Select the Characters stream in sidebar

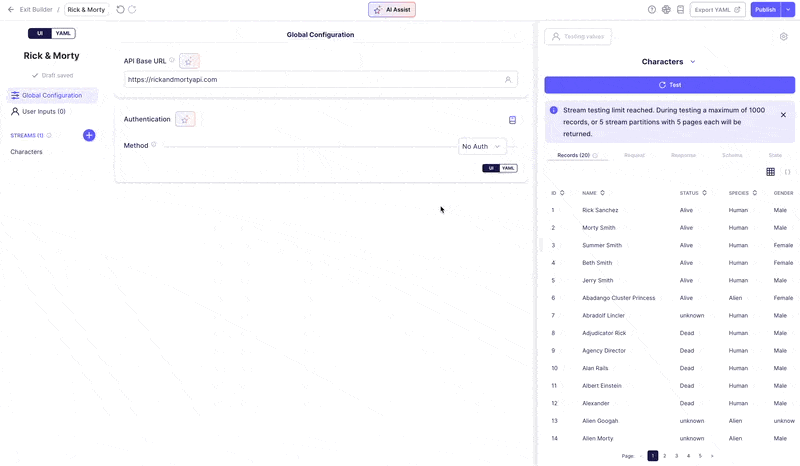[27, 152]
